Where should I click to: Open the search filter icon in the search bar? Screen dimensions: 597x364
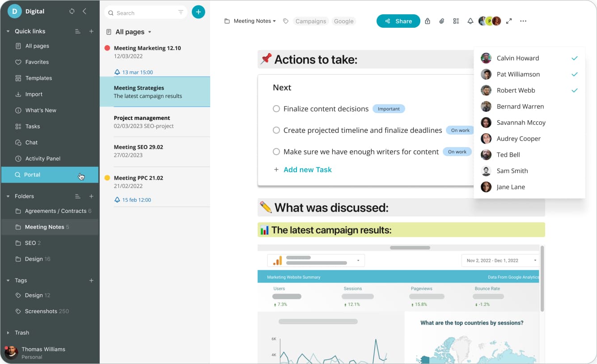point(182,13)
